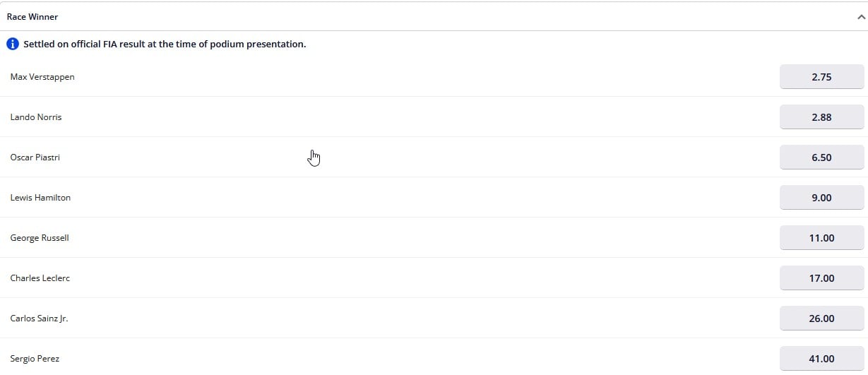This screenshot has width=868, height=375.
Task: Collapse the Race Winner section chevron
Action: (861, 17)
